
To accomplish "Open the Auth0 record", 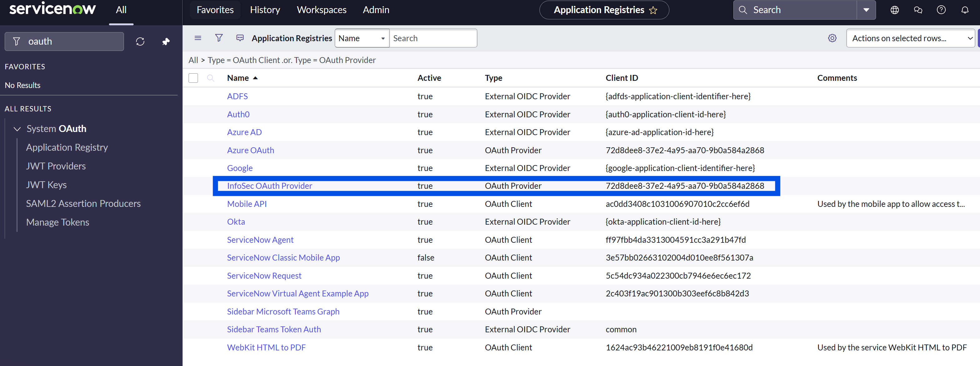I will [238, 115].
